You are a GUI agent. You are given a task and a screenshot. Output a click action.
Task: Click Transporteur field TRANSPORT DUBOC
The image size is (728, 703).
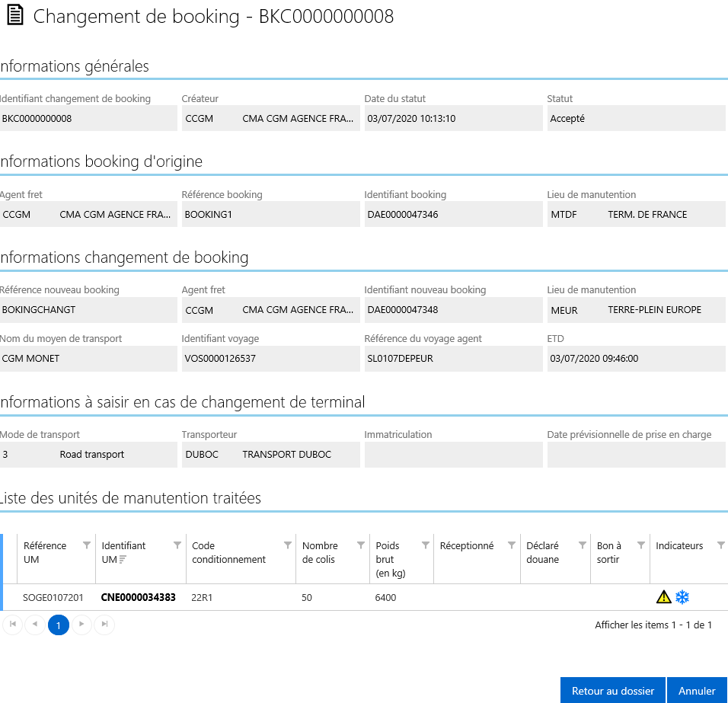point(270,455)
